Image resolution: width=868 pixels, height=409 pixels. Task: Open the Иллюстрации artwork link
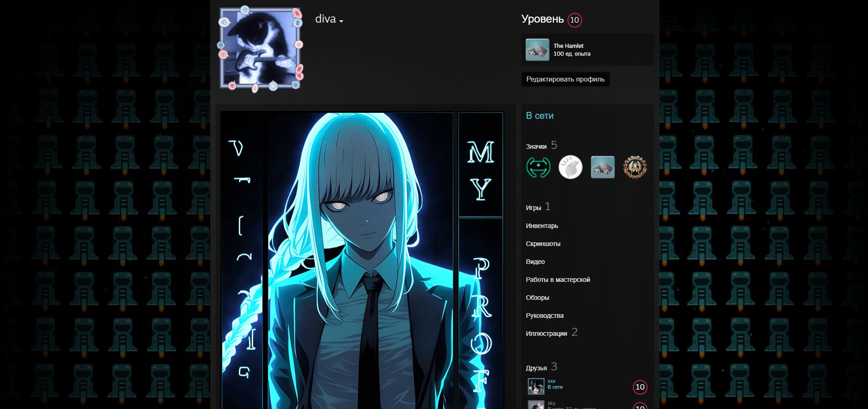tap(546, 333)
